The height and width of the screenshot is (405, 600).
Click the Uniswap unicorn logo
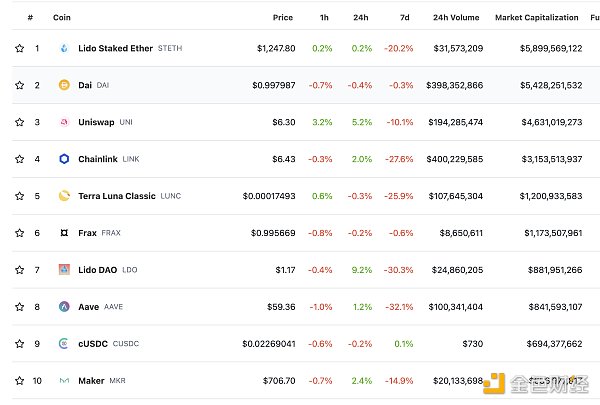(x=64, y=122)
